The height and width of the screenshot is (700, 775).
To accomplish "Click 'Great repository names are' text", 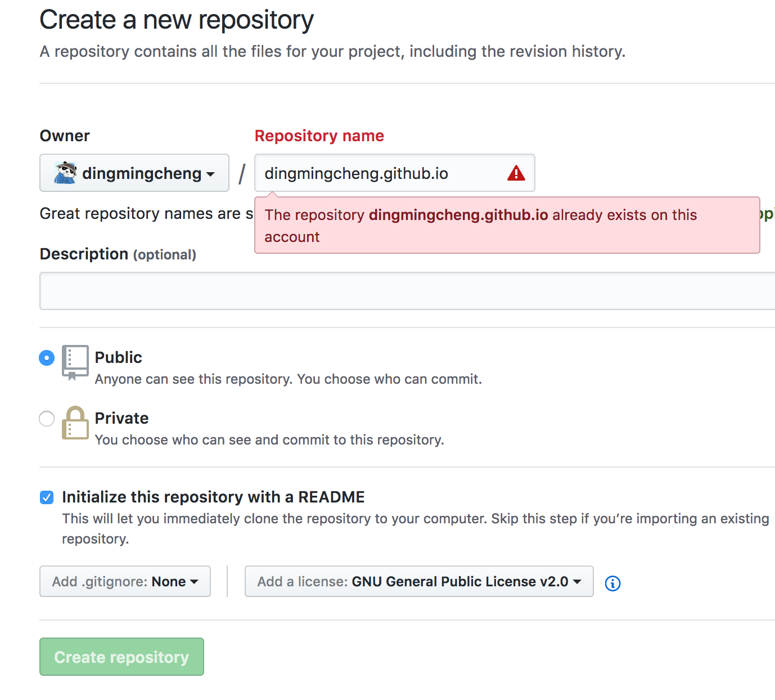I will click(x=146, y=214).
